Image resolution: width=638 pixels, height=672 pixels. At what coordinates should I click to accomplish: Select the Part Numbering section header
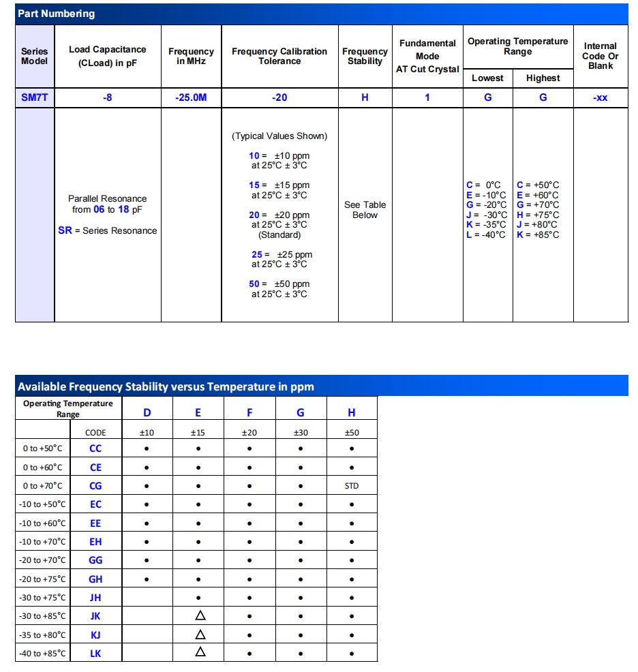[x=57, y=14]
